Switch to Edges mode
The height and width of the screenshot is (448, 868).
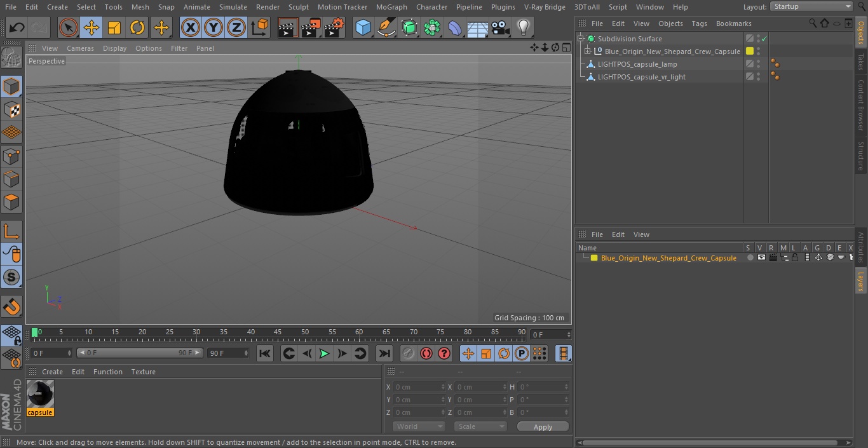click(x=11, y=179)
